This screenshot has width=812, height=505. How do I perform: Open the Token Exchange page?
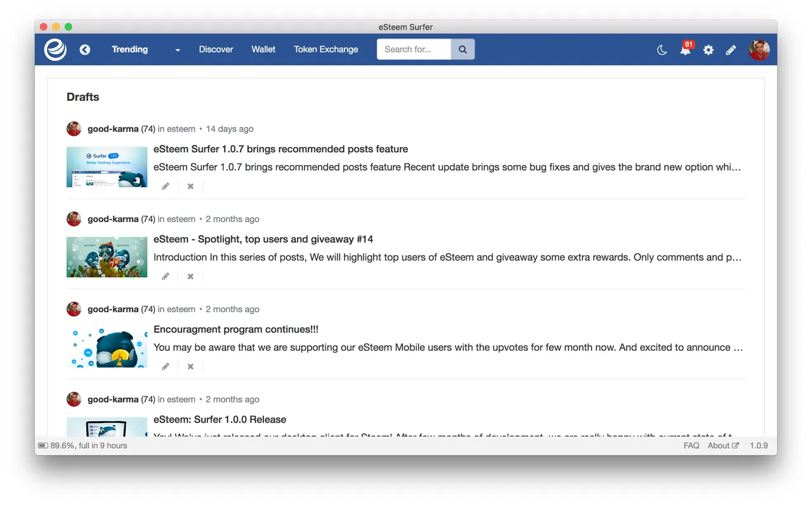(326, 49)
